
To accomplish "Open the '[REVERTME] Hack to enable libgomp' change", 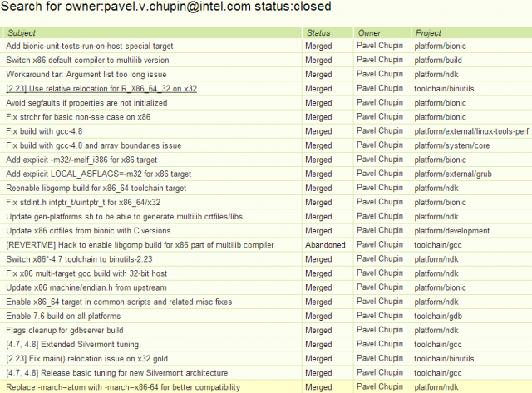I will tap(140, 245).
